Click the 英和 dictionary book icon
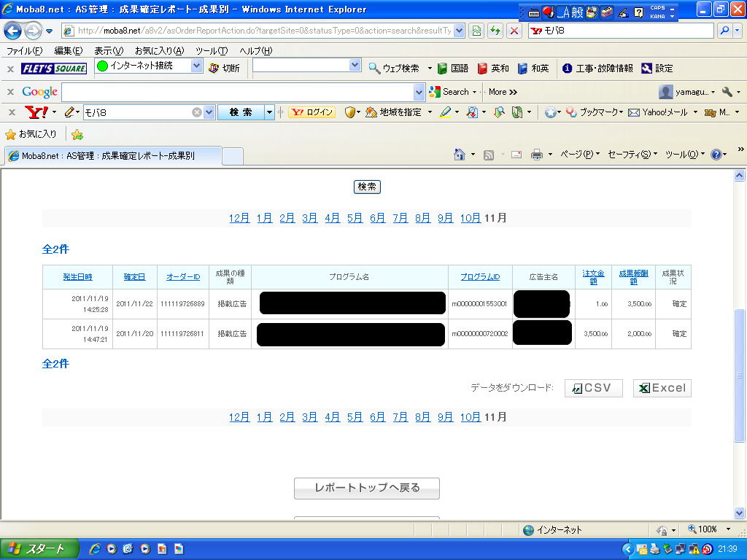 (x=482, y=69)
